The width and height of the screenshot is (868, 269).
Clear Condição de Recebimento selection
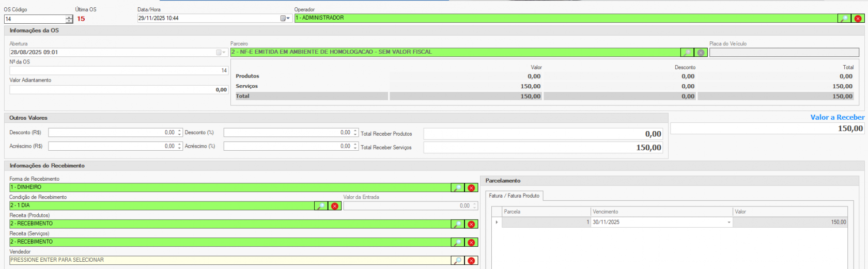[335, 206]
